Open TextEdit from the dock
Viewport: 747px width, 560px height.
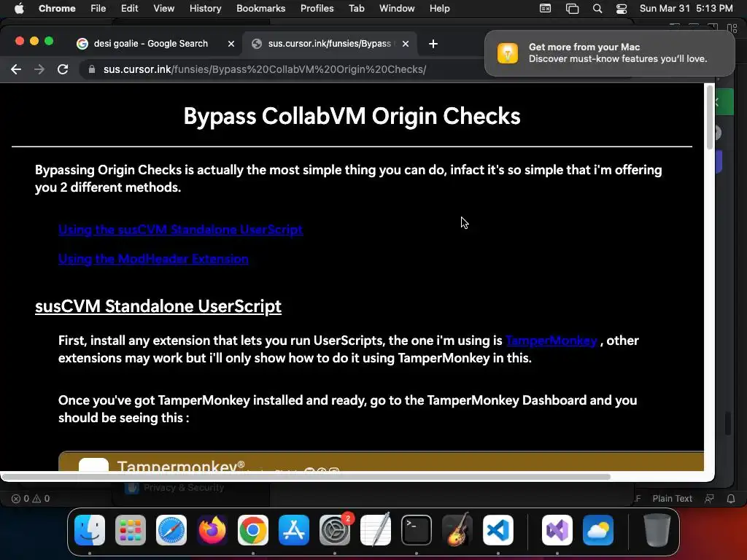click(376, 530)
